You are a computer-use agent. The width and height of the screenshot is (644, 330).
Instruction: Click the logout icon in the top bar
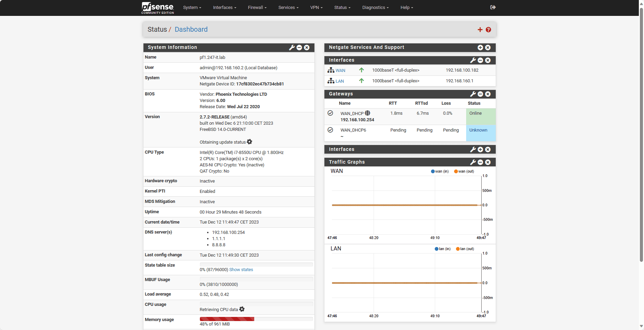click(493, 7)
